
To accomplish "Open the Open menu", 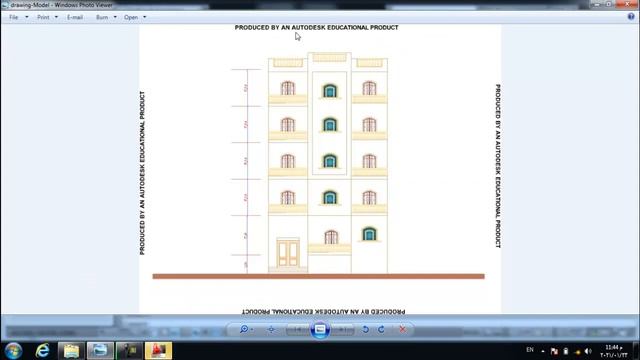I will coord(131,17).
